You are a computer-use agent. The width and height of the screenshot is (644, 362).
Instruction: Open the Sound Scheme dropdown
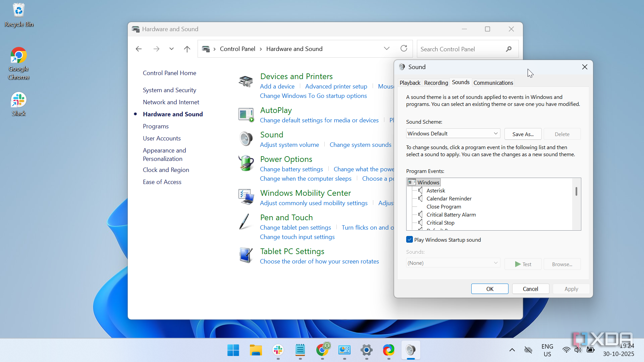(453, 133)
